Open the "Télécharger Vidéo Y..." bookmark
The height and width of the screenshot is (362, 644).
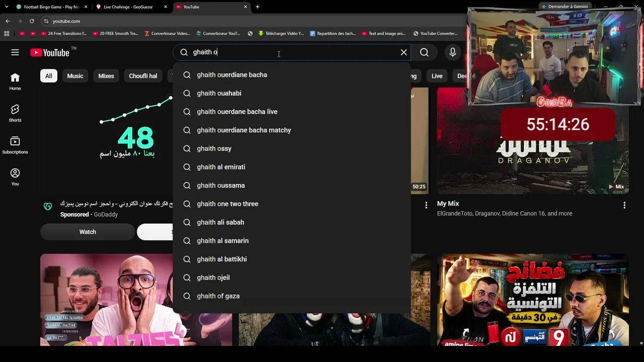[x=281, y=34]
